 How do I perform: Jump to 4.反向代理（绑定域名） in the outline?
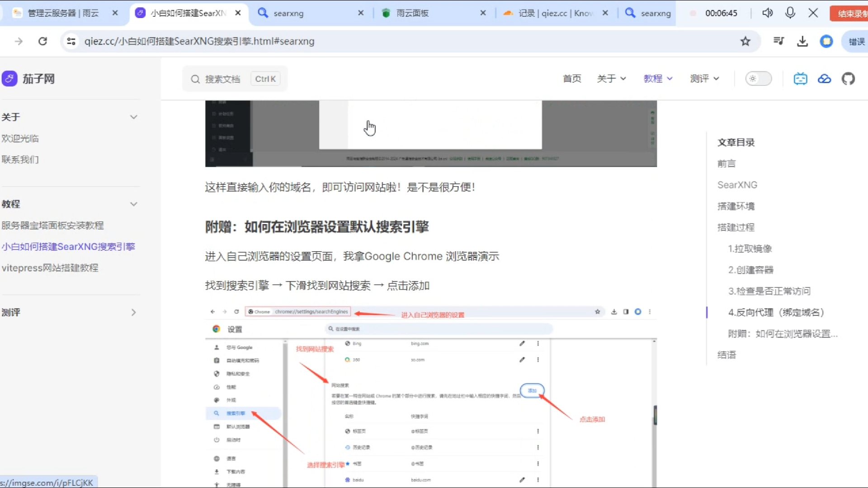tap(776, 312)
